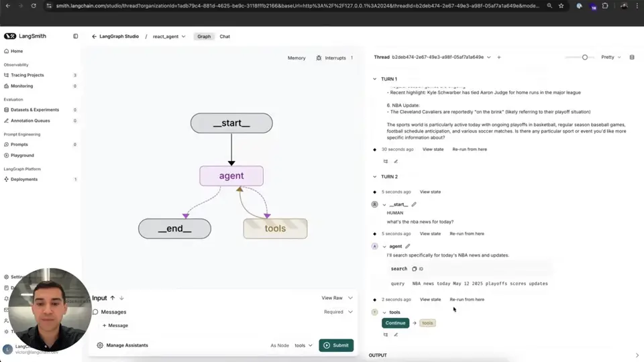Open Deployments in sidebar
Screen dimensions: 644x362
(24, 180)
